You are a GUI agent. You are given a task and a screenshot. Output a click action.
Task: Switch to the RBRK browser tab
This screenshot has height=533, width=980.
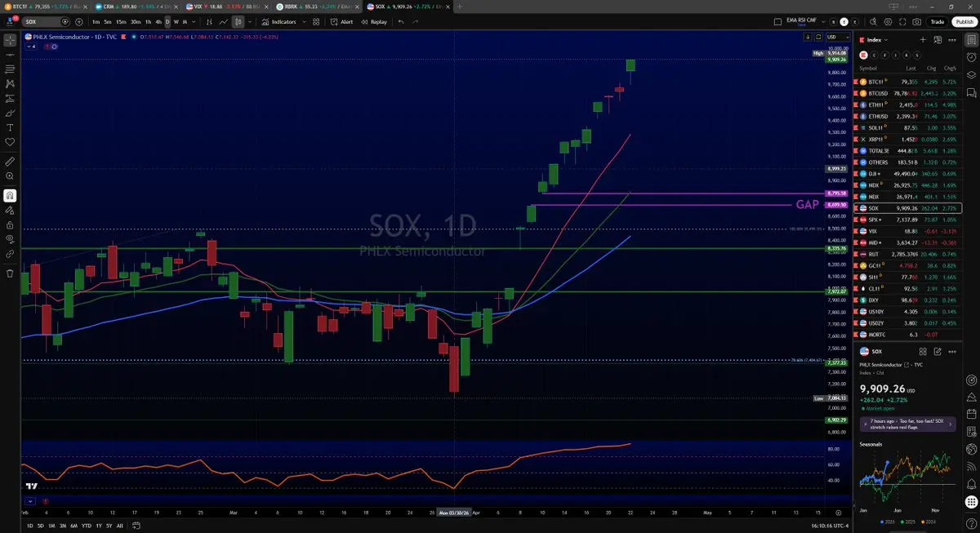pyautogui.click(x=317, y=7)
